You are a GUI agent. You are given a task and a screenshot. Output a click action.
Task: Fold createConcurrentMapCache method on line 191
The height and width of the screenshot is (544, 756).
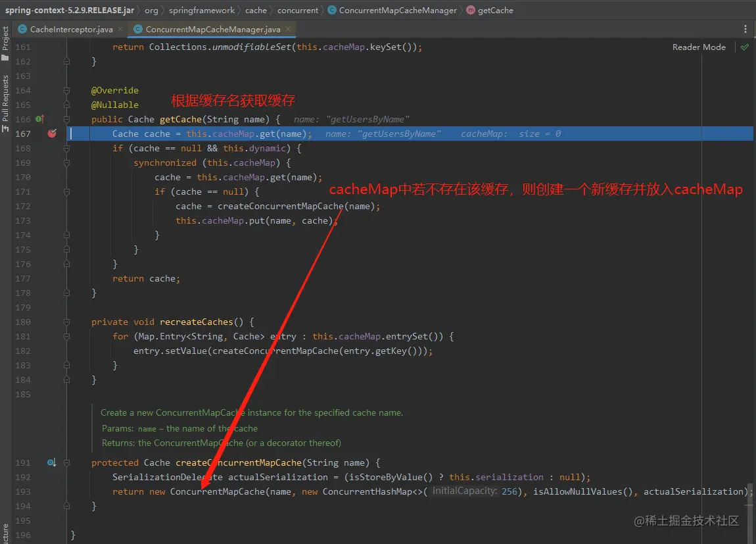pyautogui.click(x=66, y=462)
